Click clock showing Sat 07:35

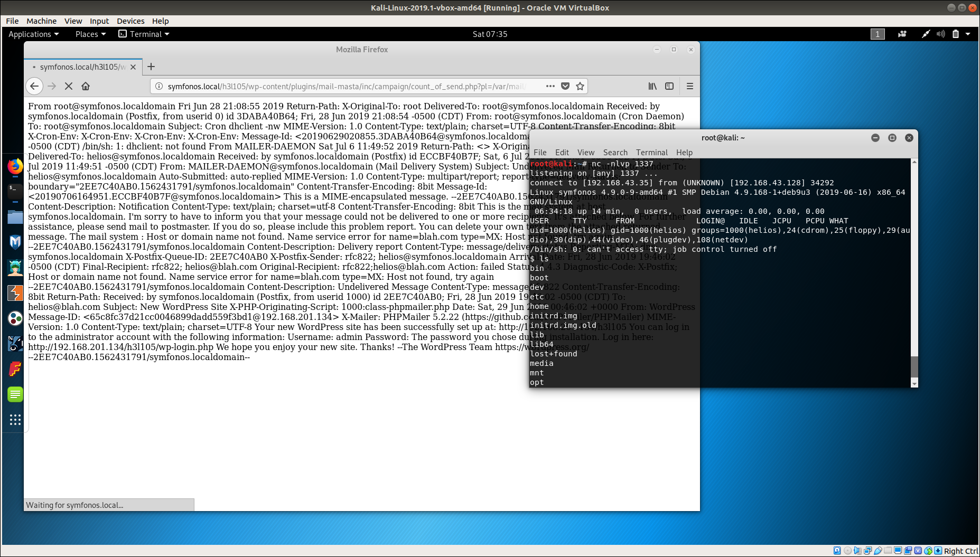click(490, 34)
